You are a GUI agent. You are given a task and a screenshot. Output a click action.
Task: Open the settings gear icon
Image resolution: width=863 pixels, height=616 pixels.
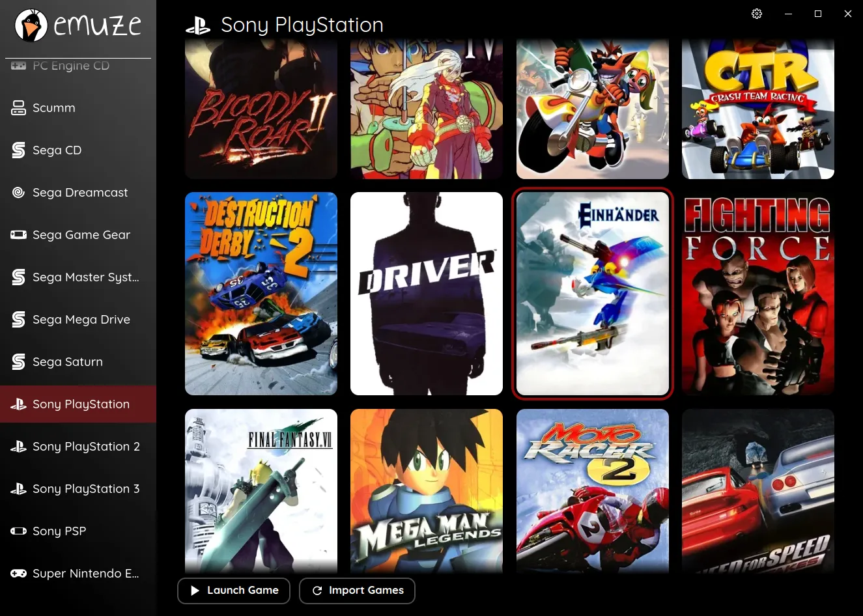point(757,14)
